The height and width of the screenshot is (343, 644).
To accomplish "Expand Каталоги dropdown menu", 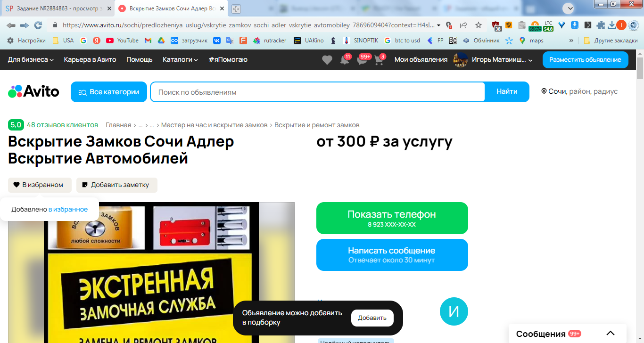I will tap(180, 60).
